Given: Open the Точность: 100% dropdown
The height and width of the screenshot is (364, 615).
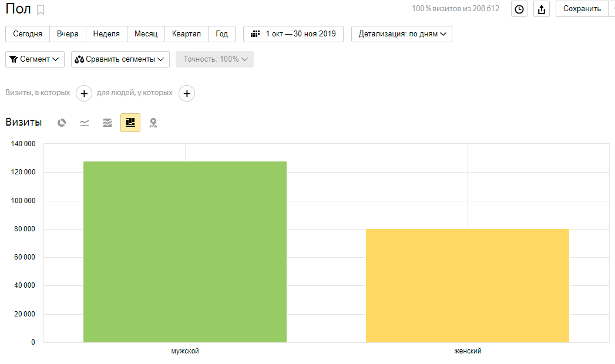Looking at the screenshot, I should [x=214, y=59].
